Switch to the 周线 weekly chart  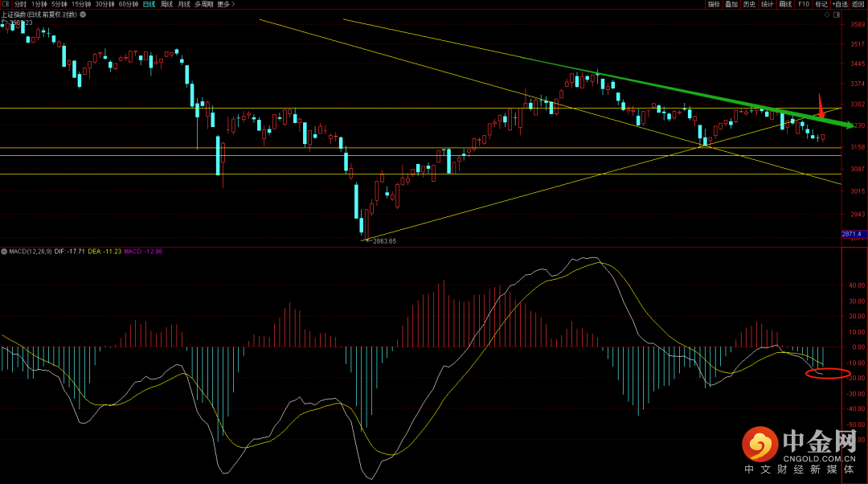coord(166,4)
